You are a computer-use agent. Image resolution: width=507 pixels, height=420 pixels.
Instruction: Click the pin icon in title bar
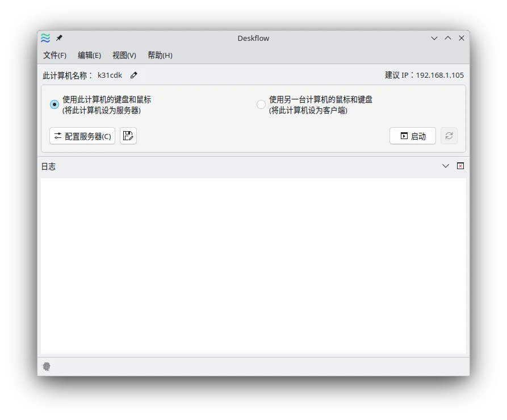[59, 38]
